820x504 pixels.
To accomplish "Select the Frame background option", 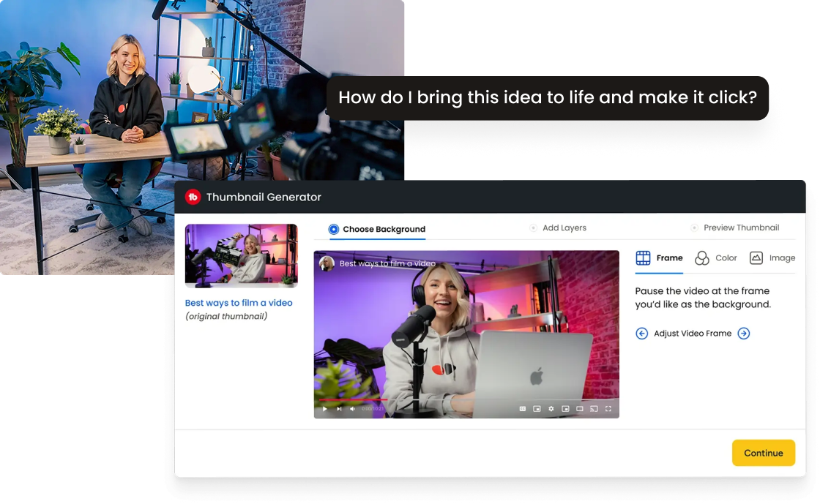I will coord(659,258).
